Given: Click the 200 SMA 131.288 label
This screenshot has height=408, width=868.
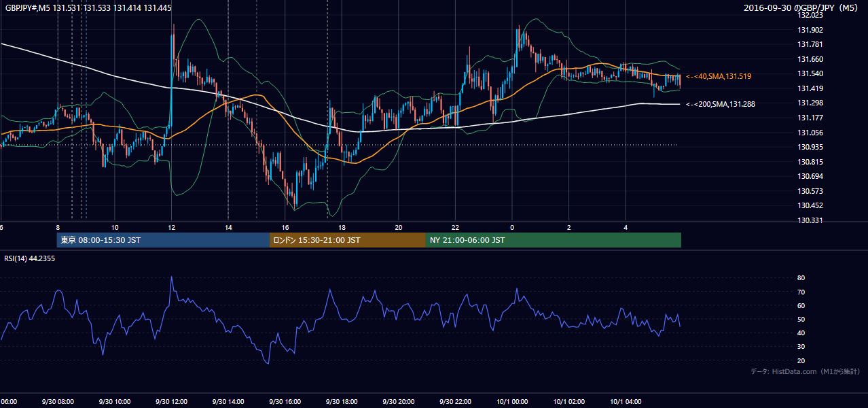Looking at the screenshot, I should 721,104.
